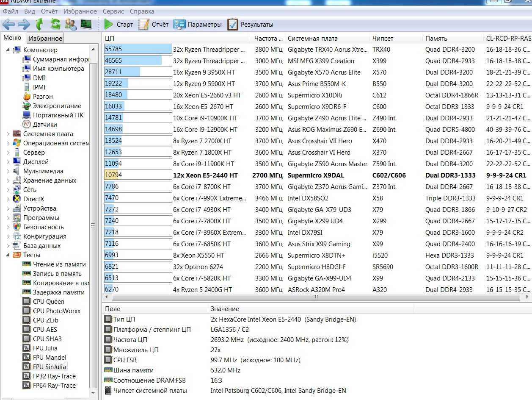Select the Запись в память test
This screenshot has height=400, width=532.
coord(57,274)
